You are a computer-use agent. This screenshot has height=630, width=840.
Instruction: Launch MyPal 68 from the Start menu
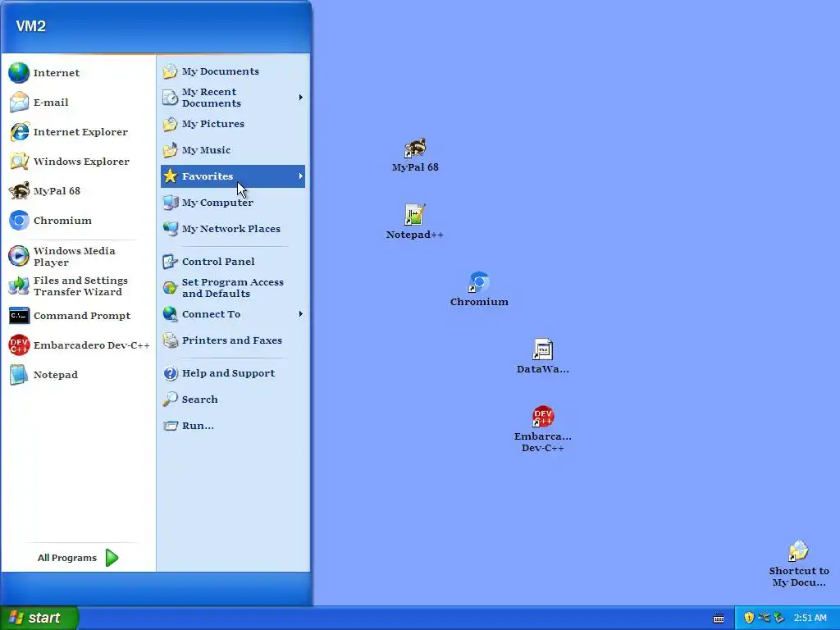pyautogui.click(x=78, y=190)
